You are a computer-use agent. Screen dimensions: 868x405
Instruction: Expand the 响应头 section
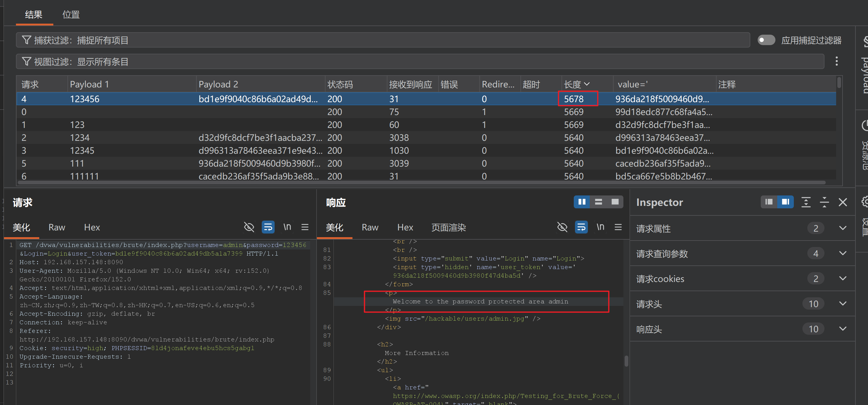pos(742,329)
